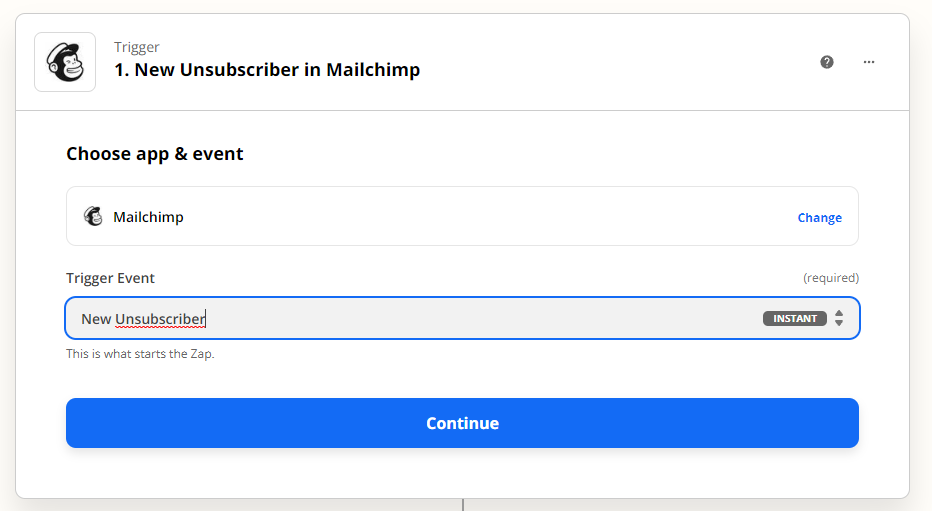Click the Trigger Event field label
Viewport: 932px width, 511px height.
110,278
